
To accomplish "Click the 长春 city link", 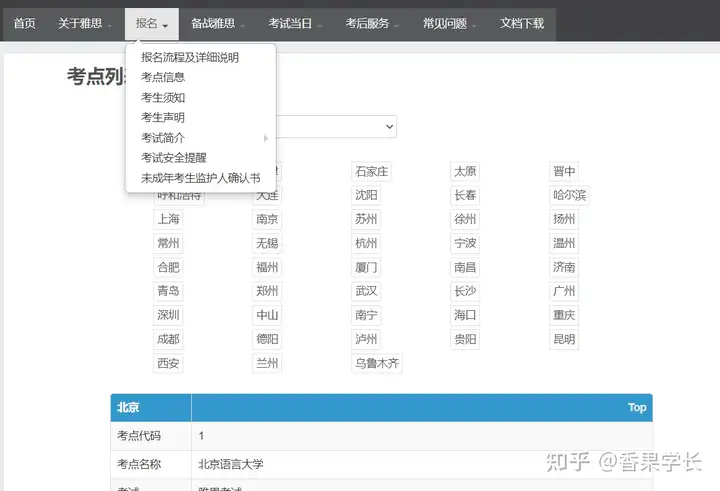I will (465, 195).
